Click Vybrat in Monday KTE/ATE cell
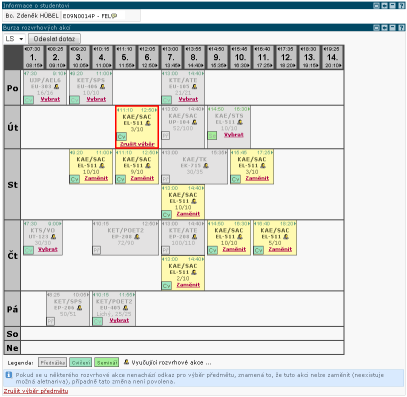This screenshot has width=407, height=397. pyautogui.click(x=188, y=99)
